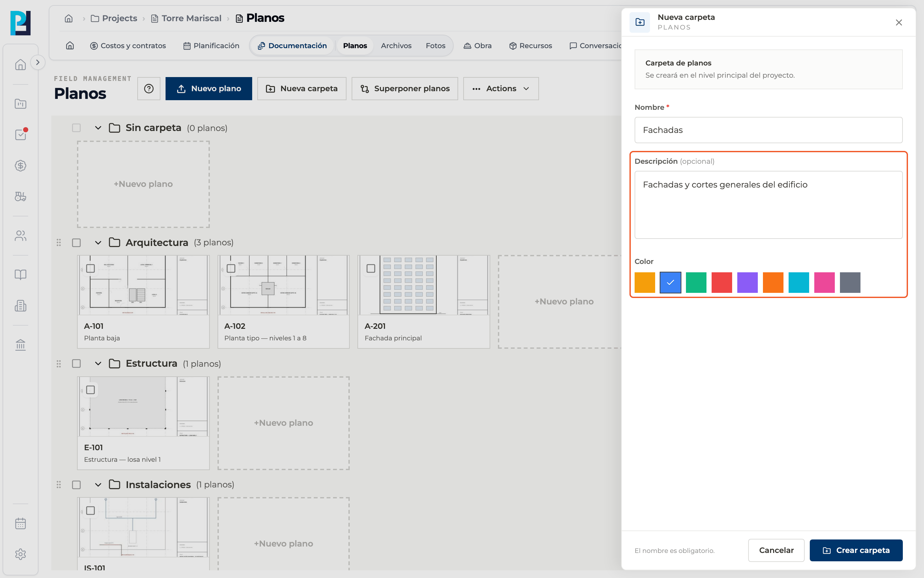
Task: Open the Planificación tab
Action: click(211, 46)
